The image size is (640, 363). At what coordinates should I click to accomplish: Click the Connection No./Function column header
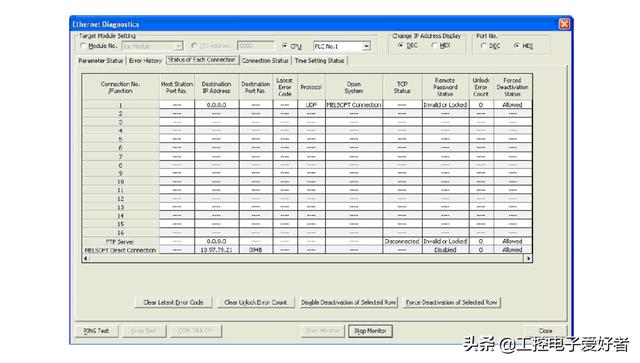(121, 87)
